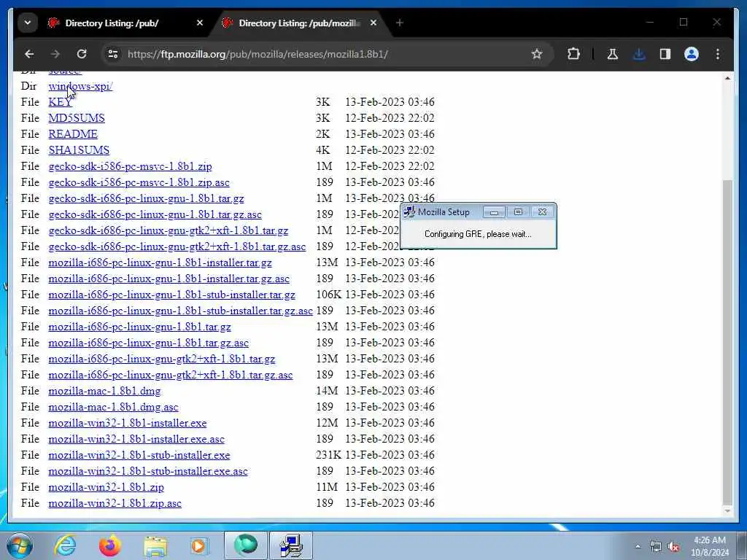Open the README file link
This screenshot has width=747, height=560.
point(73,134)
